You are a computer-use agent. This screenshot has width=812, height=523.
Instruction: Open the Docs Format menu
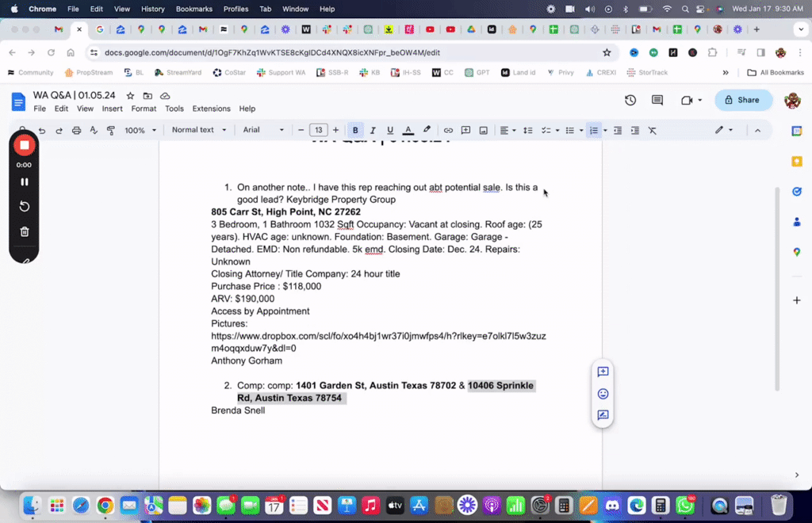tap(144, 109)
